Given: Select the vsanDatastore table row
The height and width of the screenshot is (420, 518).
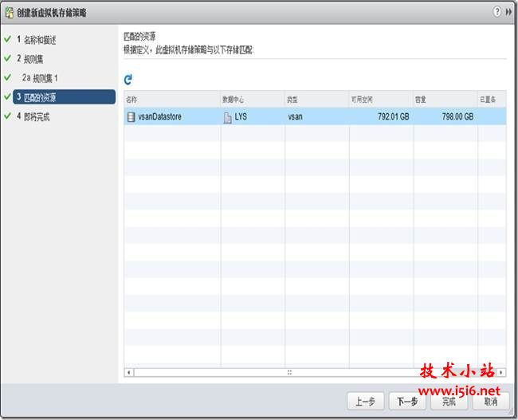Looking at the screenshot, I should [x=315, y=116].
